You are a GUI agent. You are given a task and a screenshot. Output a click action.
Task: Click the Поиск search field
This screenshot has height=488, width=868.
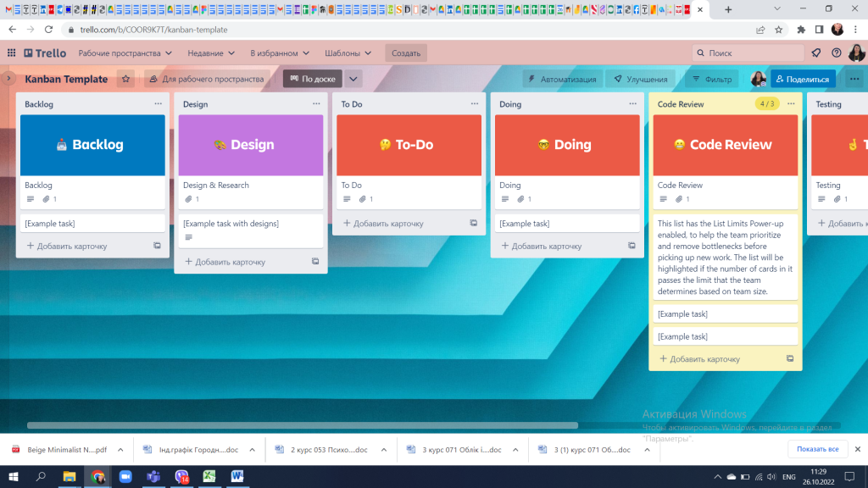click(x=748, y=53)
